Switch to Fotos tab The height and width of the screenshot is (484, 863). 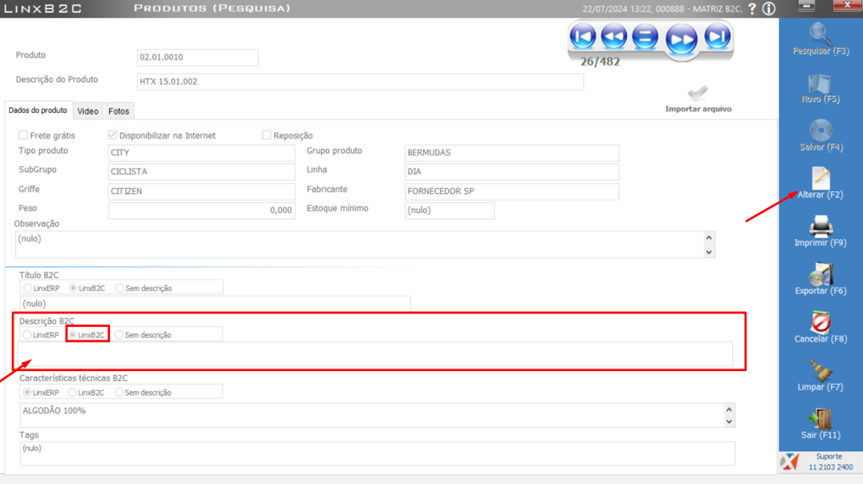pos(119,111)
